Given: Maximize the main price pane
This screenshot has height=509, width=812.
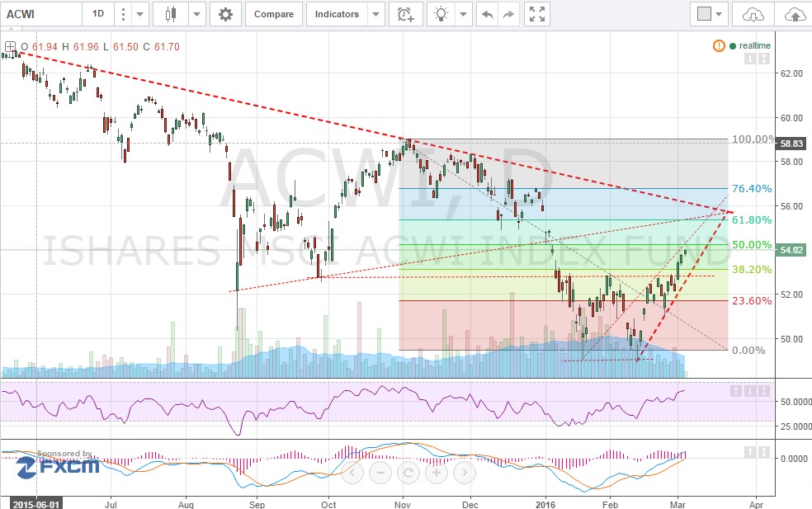Looking at the screenshot, I should click(764, 59).
